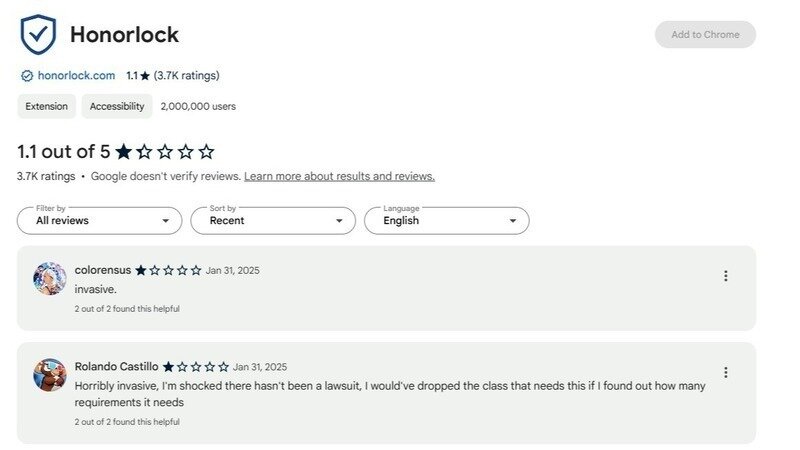This screenshot has width=800, height=450.
Task: Open the Filter by All reviews dropdown
Action: click(100, 220)
